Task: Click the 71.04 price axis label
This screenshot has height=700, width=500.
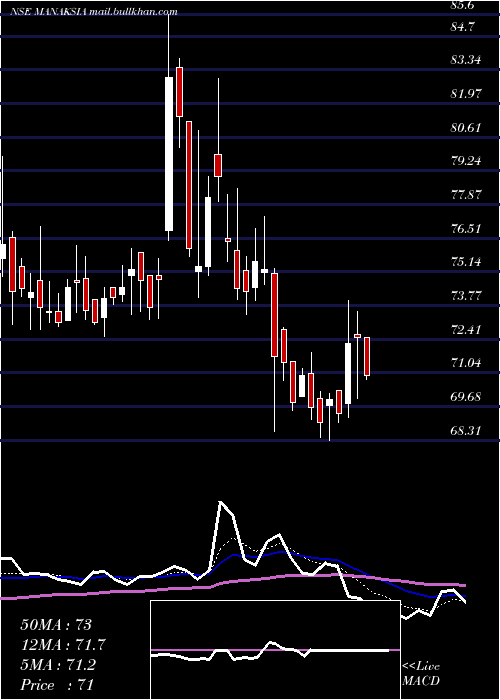Action: click(466, 362)
